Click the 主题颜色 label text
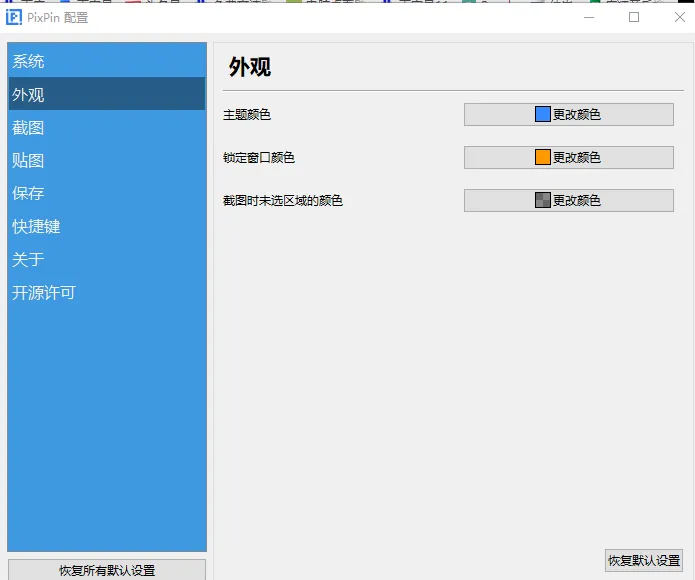The width and height of the screenshot is (695, 580). click(247, 115)
